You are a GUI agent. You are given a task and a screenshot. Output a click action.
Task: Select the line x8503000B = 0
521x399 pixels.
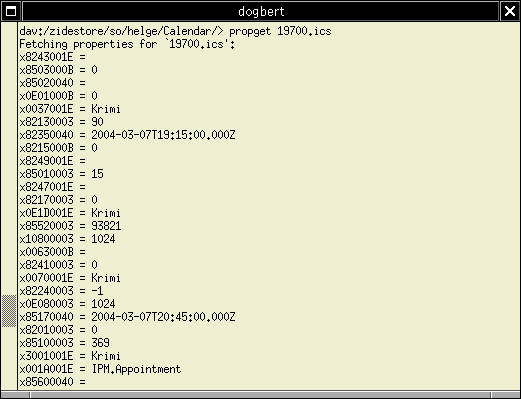pyautogui.click(x=58, y=70)
